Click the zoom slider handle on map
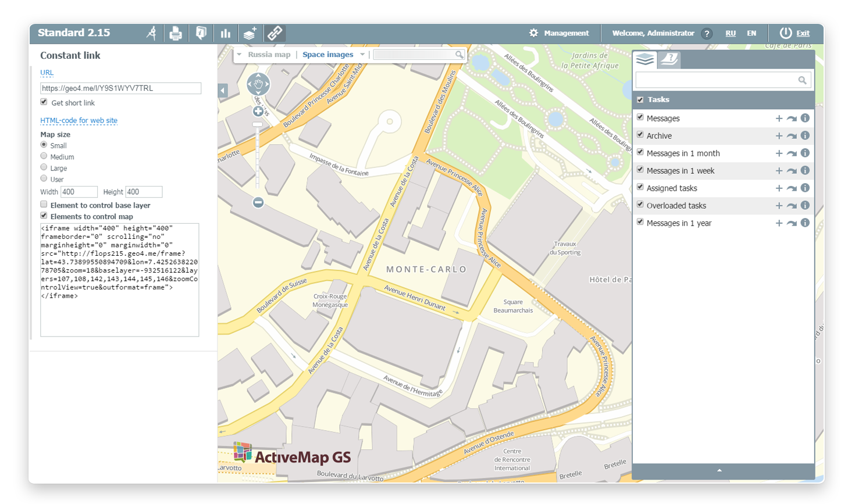 pyautogui.click(x=258, y=124)
